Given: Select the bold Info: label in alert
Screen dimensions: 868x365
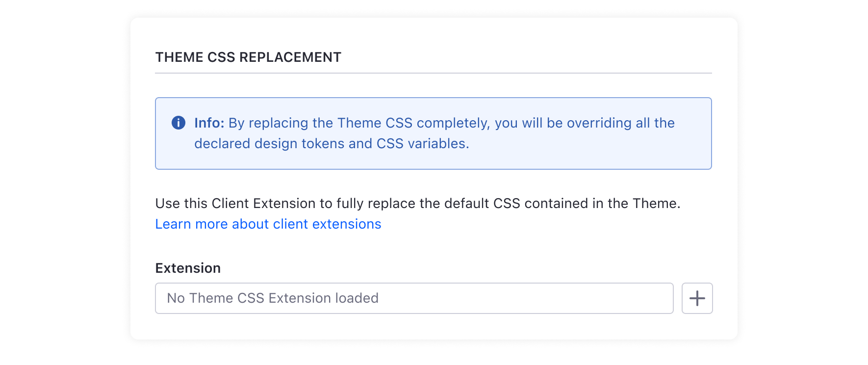Looking at the screenshot, I should pos(209,123).
